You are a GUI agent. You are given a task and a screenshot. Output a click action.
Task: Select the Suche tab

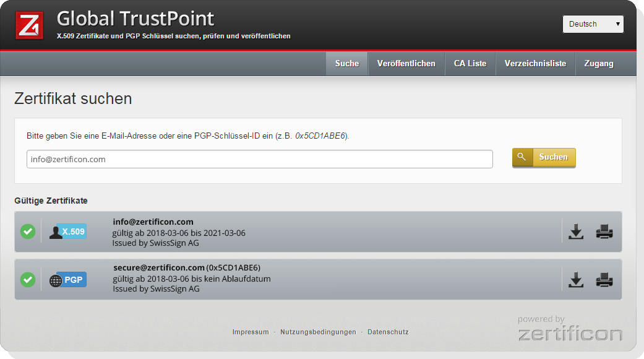pos(347,64)
